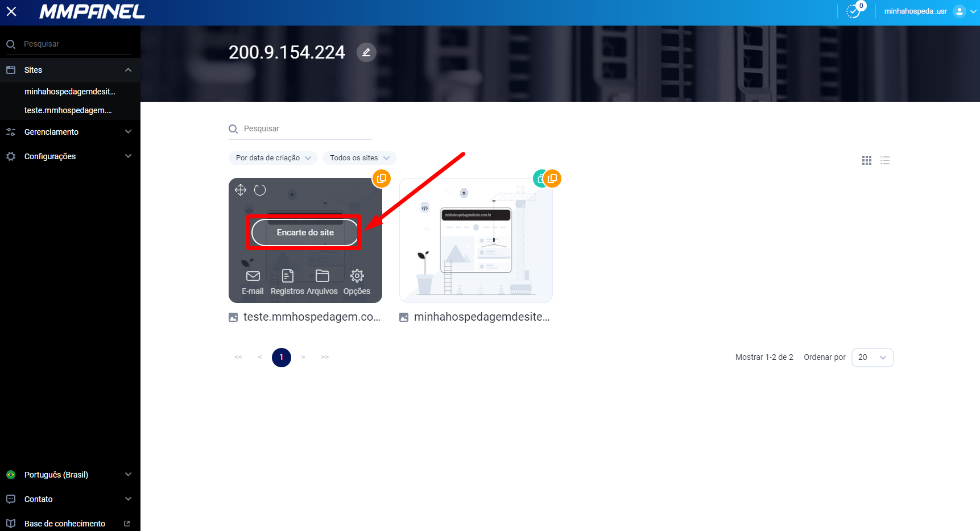Open the minhahospedagemdesite site thumbnail
Viewport: 980px width, 531px height.
(x=476, y=240)
